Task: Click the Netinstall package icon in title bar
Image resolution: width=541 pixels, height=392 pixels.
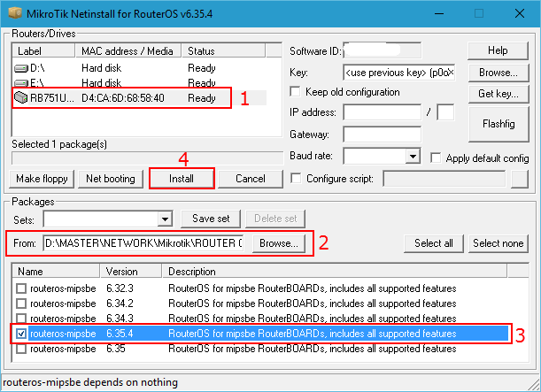Action: 14,13
